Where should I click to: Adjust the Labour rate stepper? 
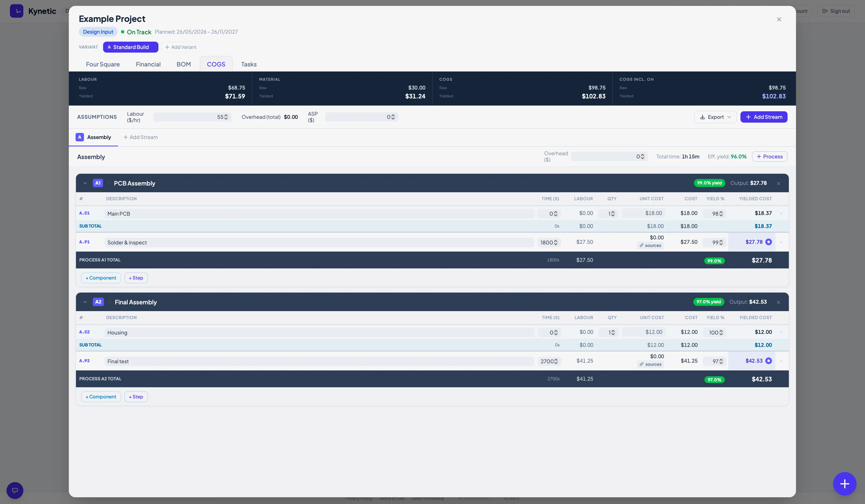click(226, 117)
